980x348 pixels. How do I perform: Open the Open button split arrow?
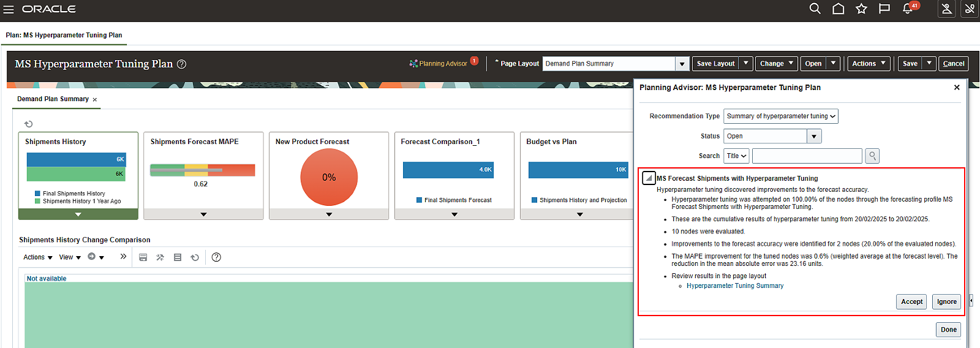click(833, 63)
